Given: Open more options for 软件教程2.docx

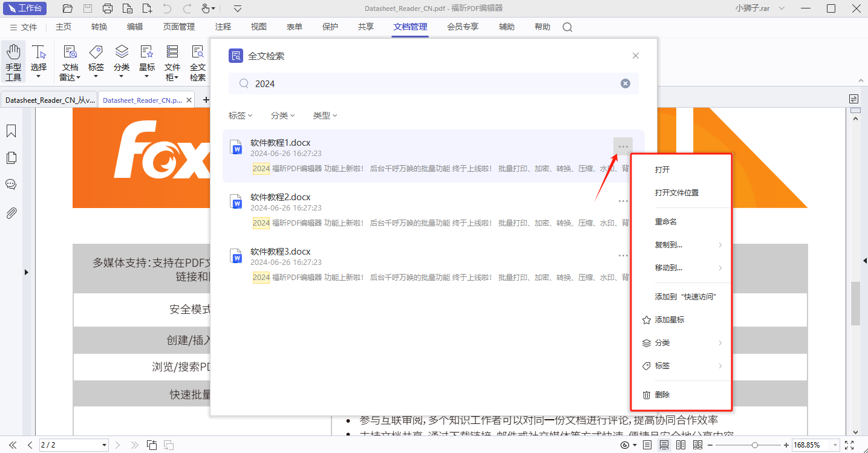Looking at the screenshot, I should click(623, 201).
